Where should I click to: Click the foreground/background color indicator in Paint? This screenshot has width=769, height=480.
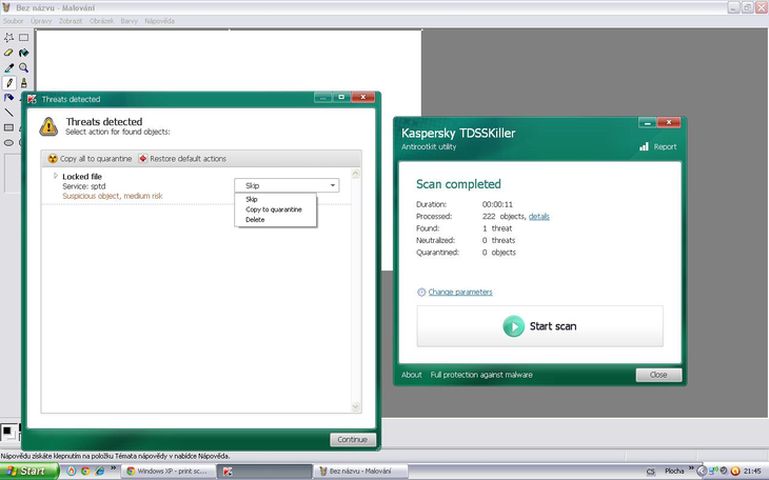(8, 432)
